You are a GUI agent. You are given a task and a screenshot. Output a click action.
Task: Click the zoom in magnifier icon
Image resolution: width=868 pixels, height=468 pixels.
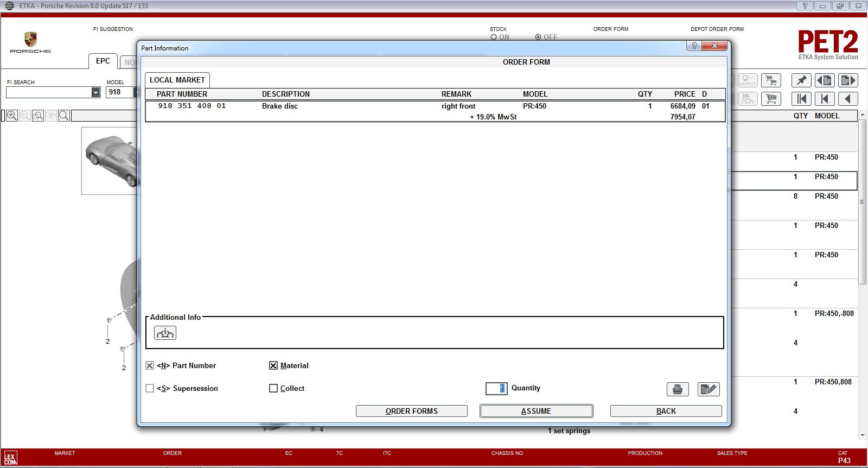pyautogui.click(x=12, y=116)
